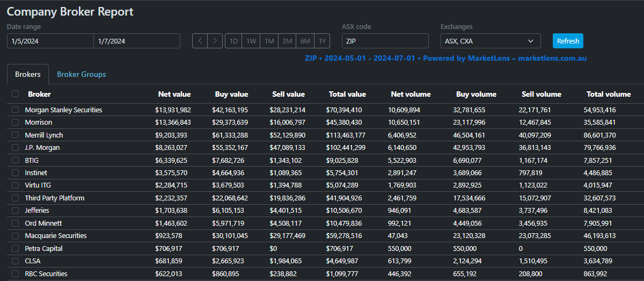Click the marketlens.com.au powered-by text
Image resolution: width=644 pixels, height=281 pixels.
coord(552,58)
